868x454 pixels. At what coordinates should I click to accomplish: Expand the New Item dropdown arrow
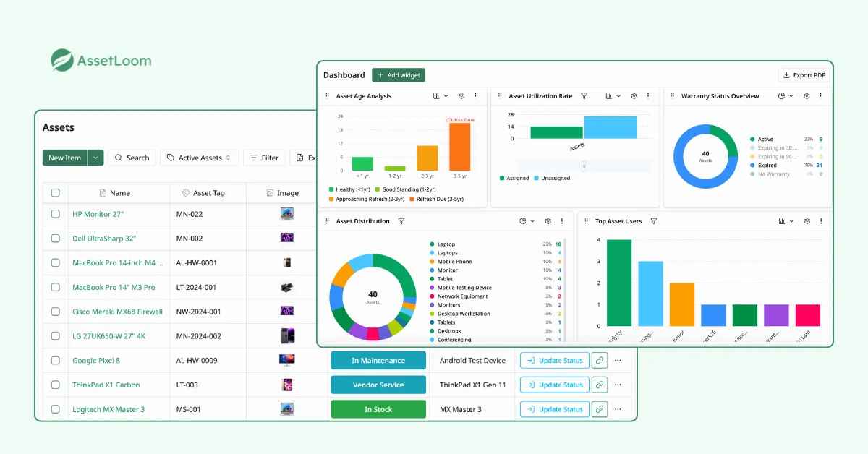click(x=95, y=158)
